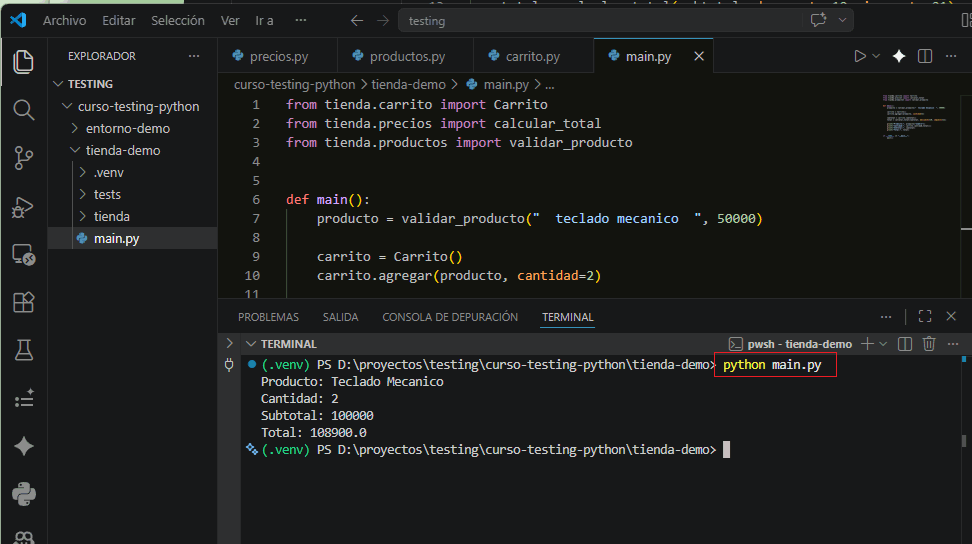This screenshot has height=544, width=972.
Task: Click the code minimap preview
Action: tap(916, 116)
